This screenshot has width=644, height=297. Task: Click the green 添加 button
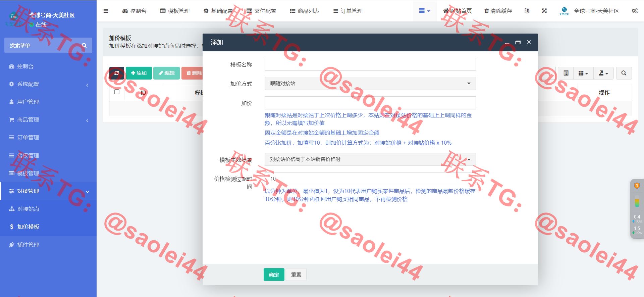tap(139, 73)
